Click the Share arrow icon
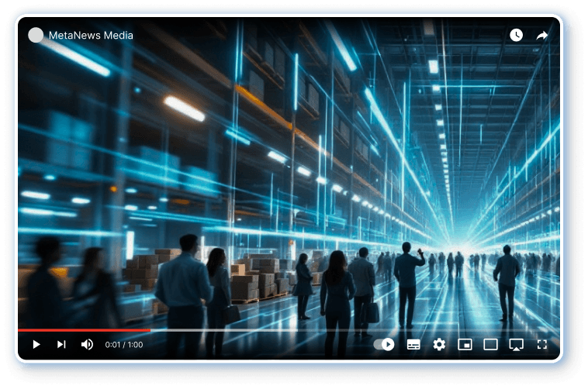 (x=541, y=35)
